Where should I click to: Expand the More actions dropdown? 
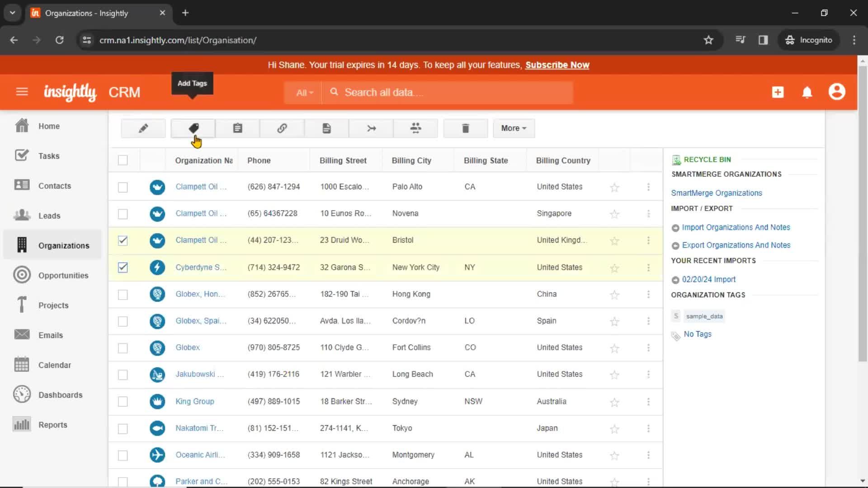click(514, 128)
